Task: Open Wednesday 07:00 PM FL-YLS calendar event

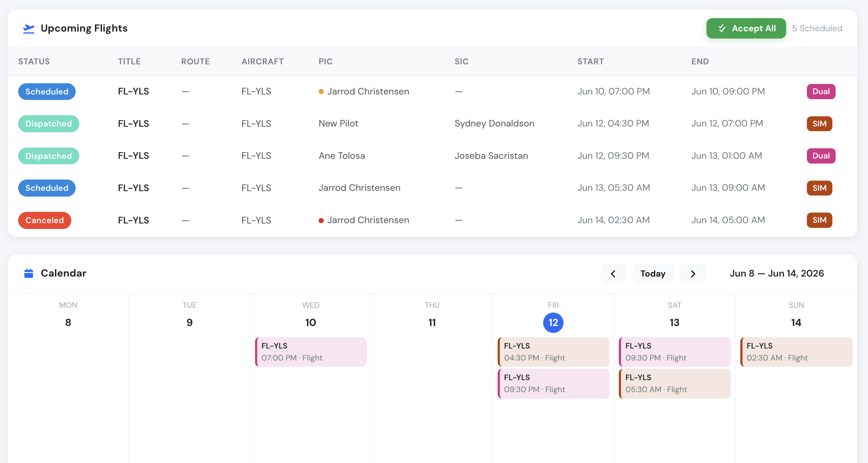Action: (311, 352)
